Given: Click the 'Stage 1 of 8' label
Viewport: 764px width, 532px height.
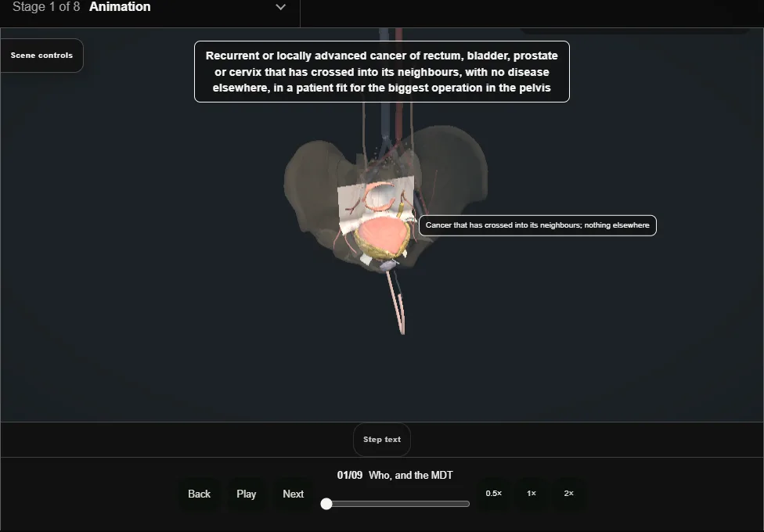Looking at the screenshot, I should click(x=46, y=7).
